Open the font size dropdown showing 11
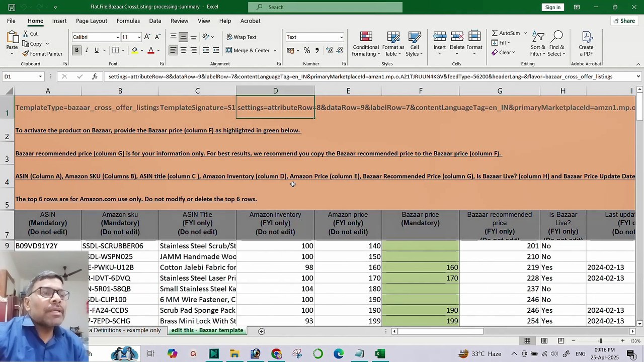This screenshot has width=644, height=362. [x=139, y=37]
